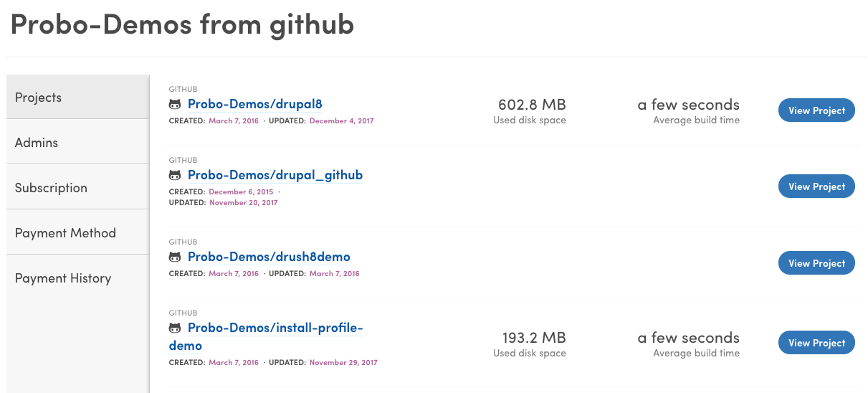Show the Payment History section
Image resolution: width=868 pixels, height=393 pixels.
77,278
